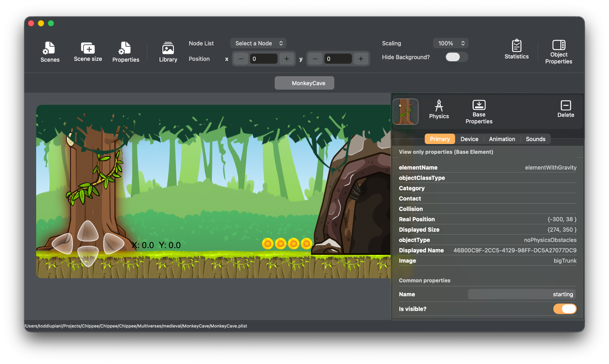Decrease the y position with minus button
Viewport: 609px width, 364px height.
[315, 59]
